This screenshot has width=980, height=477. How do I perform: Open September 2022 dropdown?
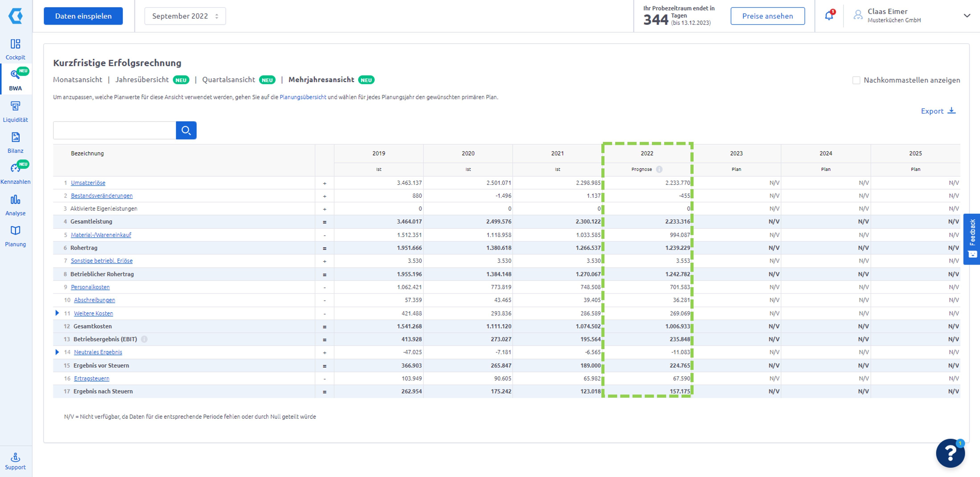(182, 16)
